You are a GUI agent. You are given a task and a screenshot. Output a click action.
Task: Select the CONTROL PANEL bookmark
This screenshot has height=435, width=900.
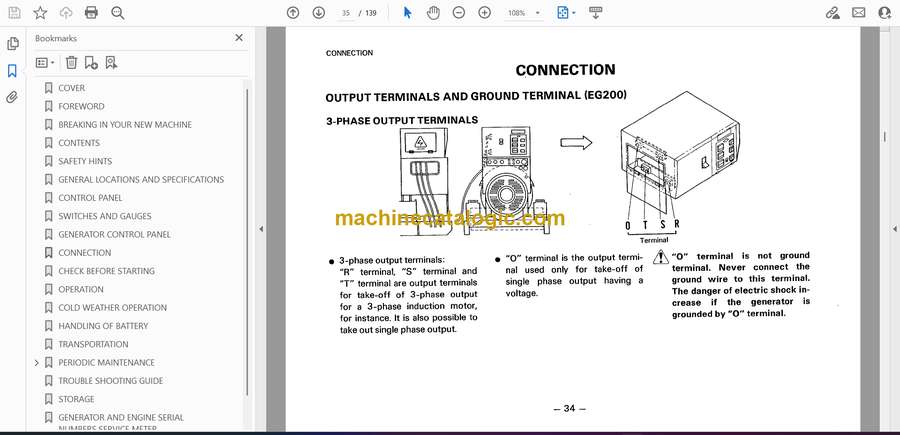(x=90, y=198)
